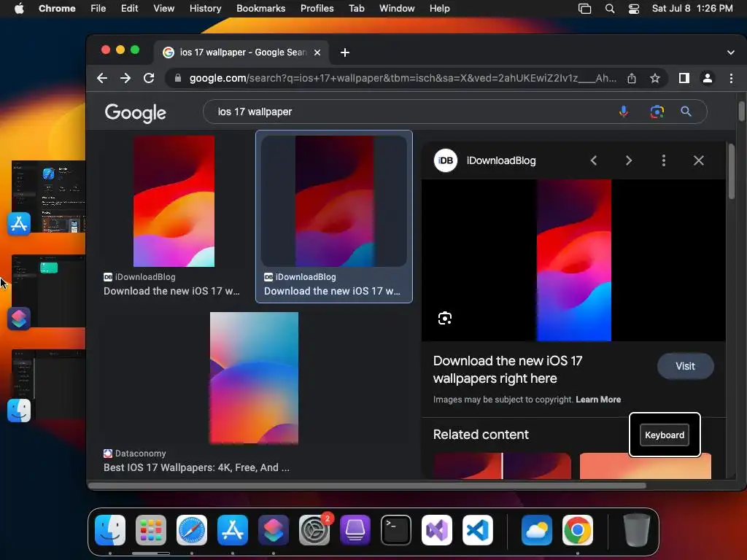Viewport: 747px width, 560px height.
Task: Open System Settings from the Dock
Action: tap(314, 530)
